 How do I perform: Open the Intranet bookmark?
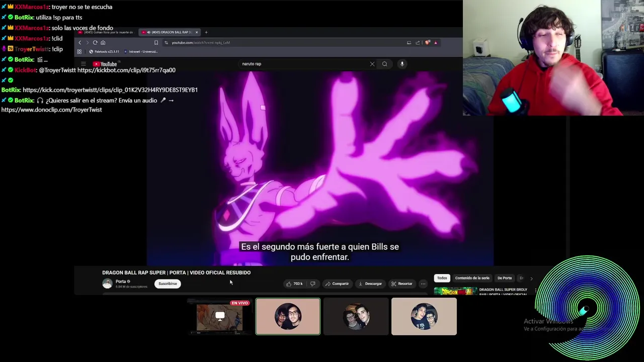pos(140,52)
